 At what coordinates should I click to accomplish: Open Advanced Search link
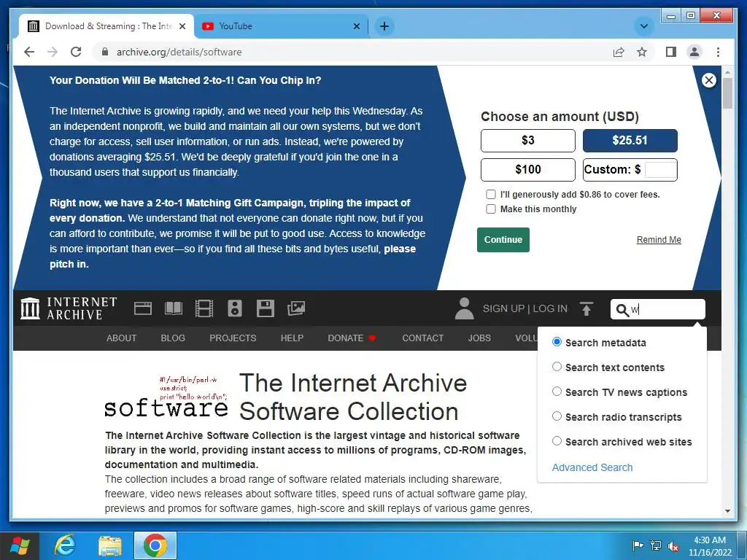[592, 467]
